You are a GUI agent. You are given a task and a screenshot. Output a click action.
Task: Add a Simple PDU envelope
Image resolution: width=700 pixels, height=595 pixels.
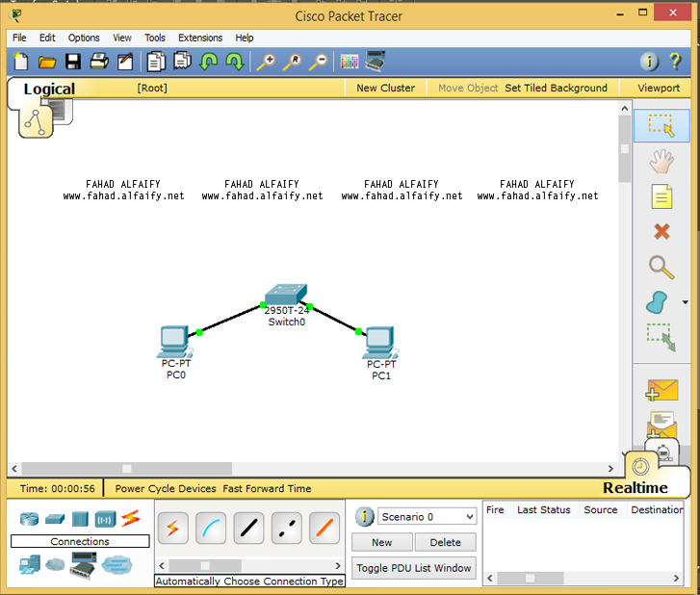(x=661, y=390)
